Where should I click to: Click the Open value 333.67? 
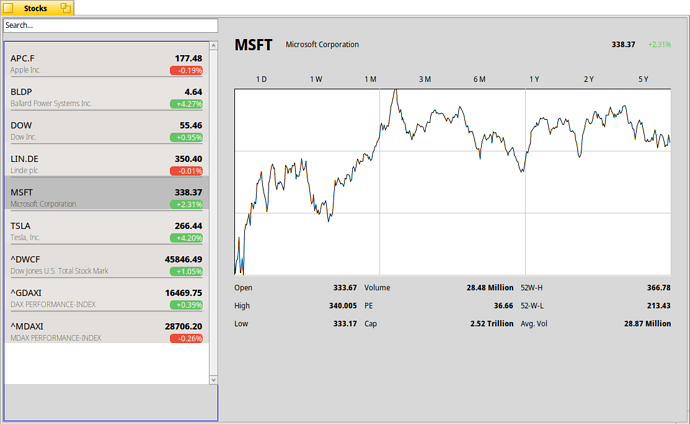345,288
